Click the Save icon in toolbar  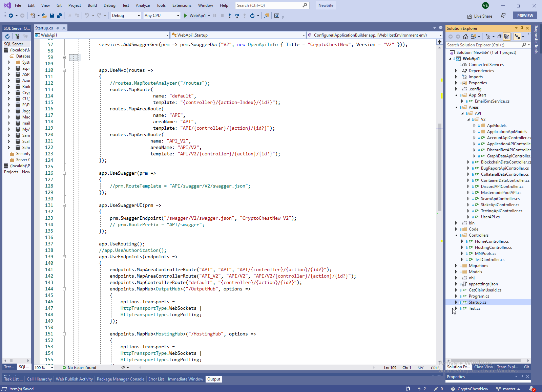[52, 16]
